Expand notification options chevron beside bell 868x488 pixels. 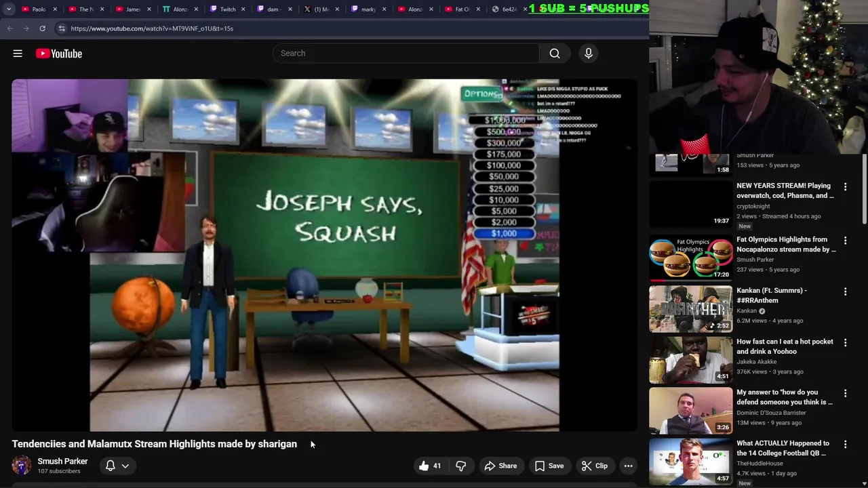point(125,466)
